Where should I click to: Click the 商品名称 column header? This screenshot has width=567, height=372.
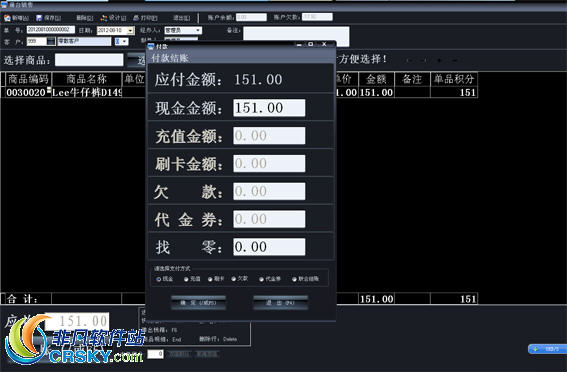(x=87, y=79)
